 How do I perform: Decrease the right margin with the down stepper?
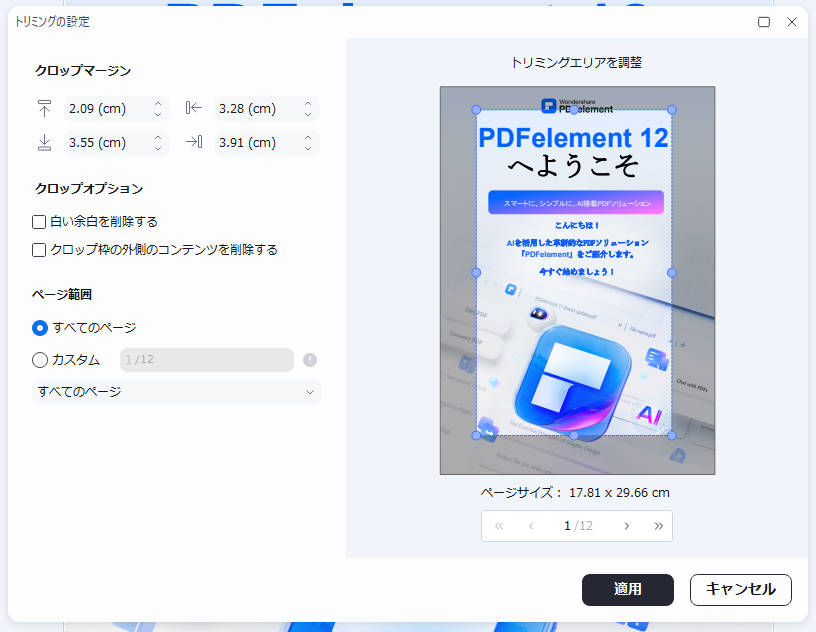(x=307, y=147)
